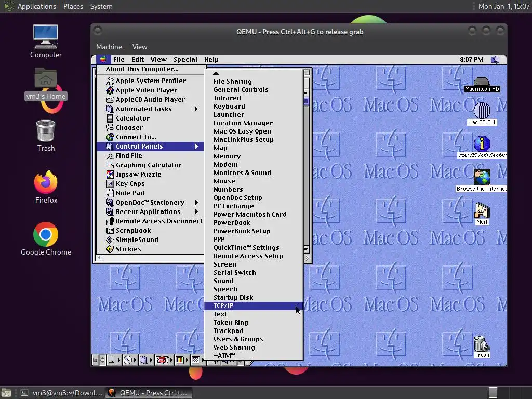The image size is (532, 399).
Task: Click File Sharing folder icon in Control Strip
Action: click(x=143, y=360)
